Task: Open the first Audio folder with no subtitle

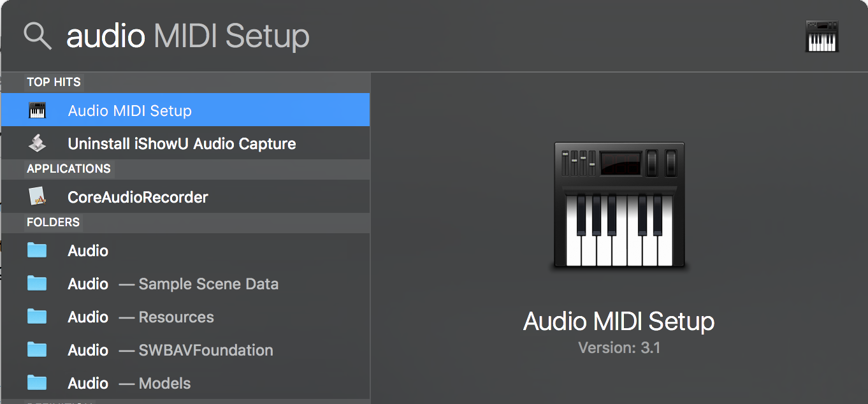Action: tap(88, 251)
